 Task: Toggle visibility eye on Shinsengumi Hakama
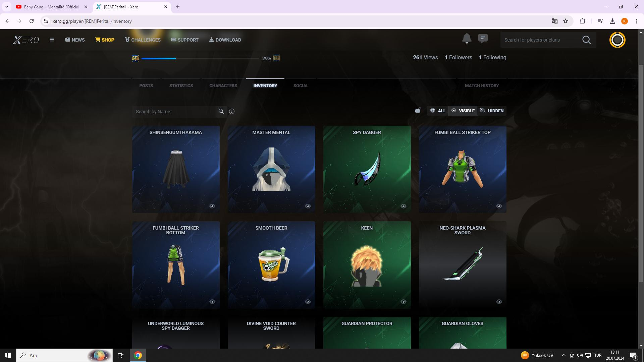pyautogui.click(x=212, y=206)
